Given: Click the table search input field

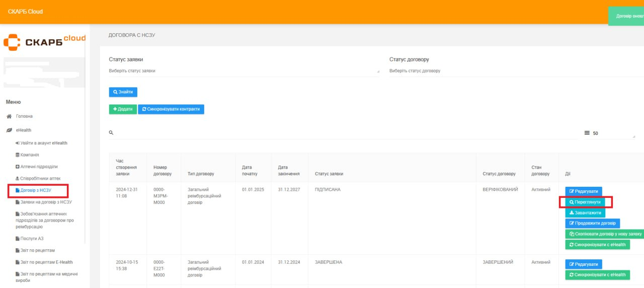Looking at the screenshot, I should tap(342, 133).
